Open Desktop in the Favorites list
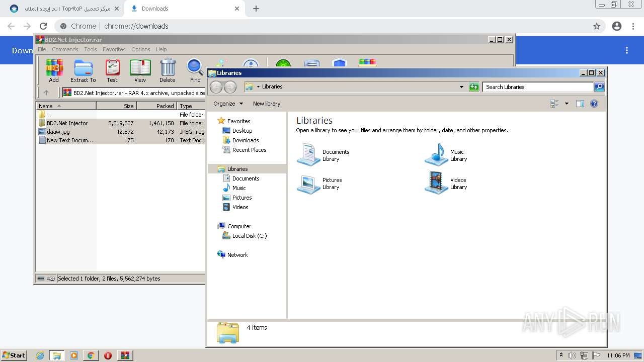Viewport: 644px width, 362px height. [x=242, y=131]
